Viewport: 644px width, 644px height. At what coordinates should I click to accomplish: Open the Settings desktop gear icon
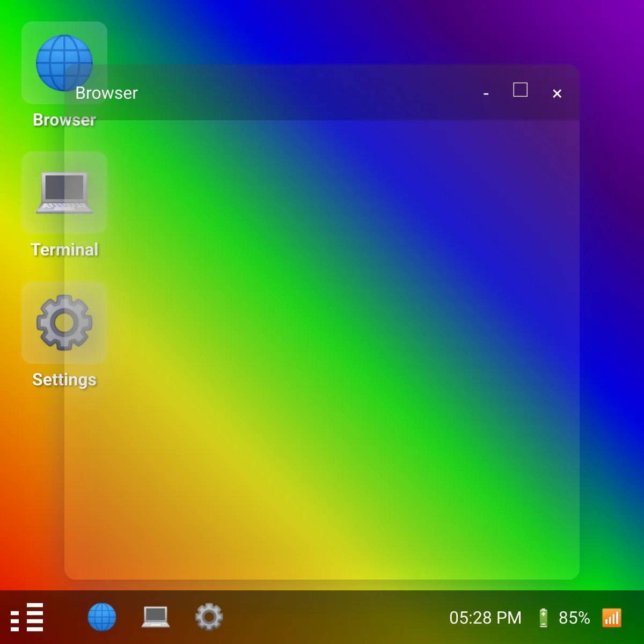point(64,323)
